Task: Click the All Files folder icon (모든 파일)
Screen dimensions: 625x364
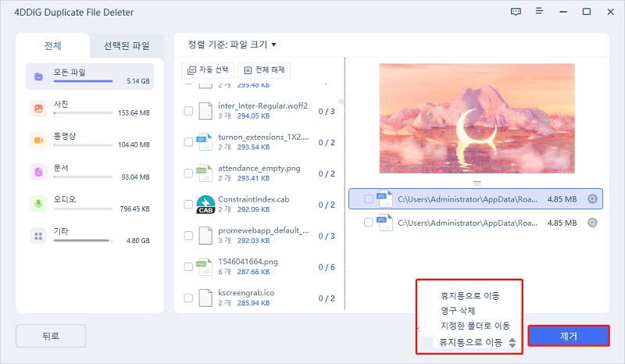Action: coord(38,77)
